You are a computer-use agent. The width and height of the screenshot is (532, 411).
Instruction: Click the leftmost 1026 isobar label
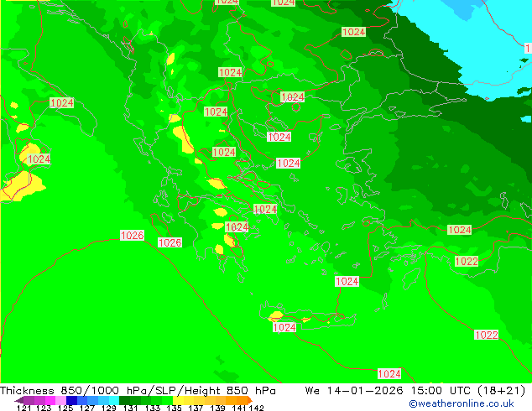132,236
